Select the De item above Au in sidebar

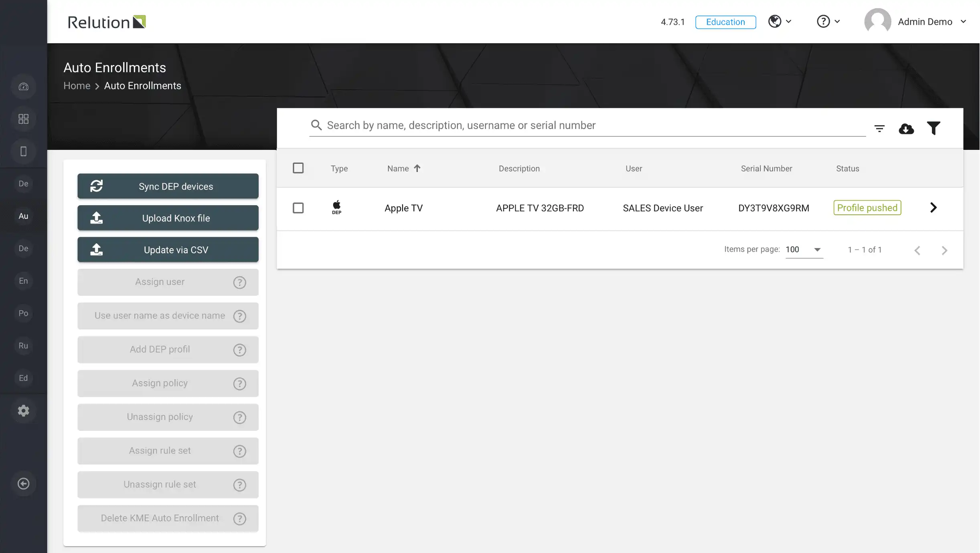[x=23, y=184]
